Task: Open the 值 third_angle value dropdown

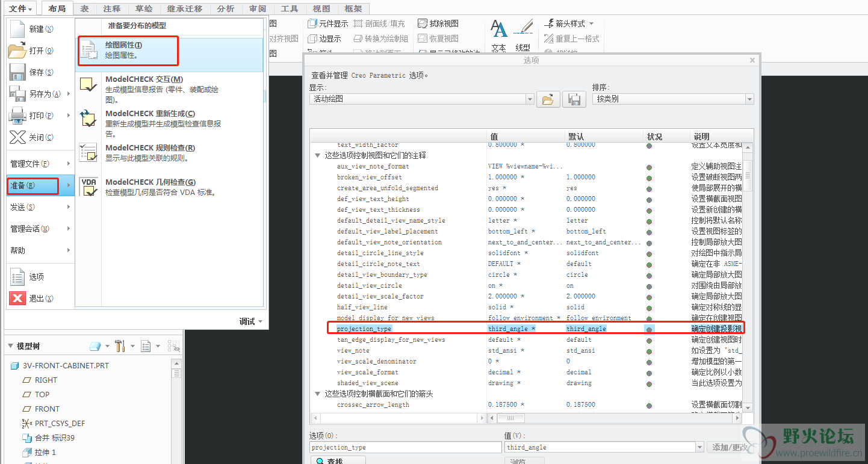Action: click(698, 447)
